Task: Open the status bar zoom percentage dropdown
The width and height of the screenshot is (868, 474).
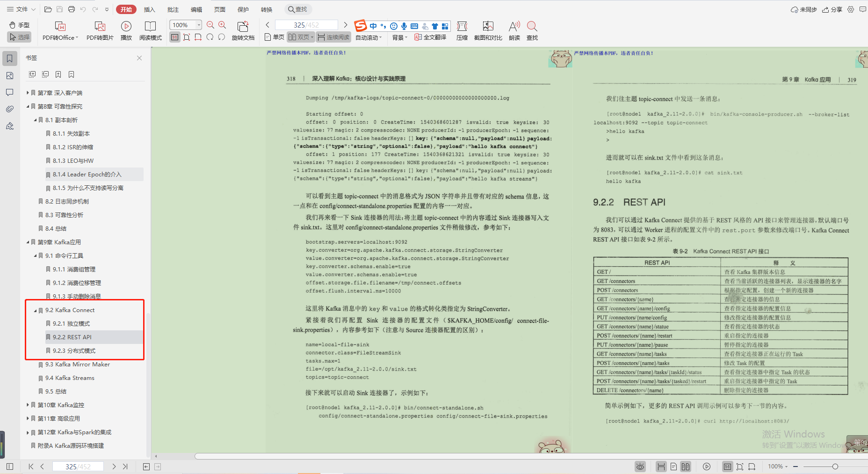Action: [x=778, y=467]
